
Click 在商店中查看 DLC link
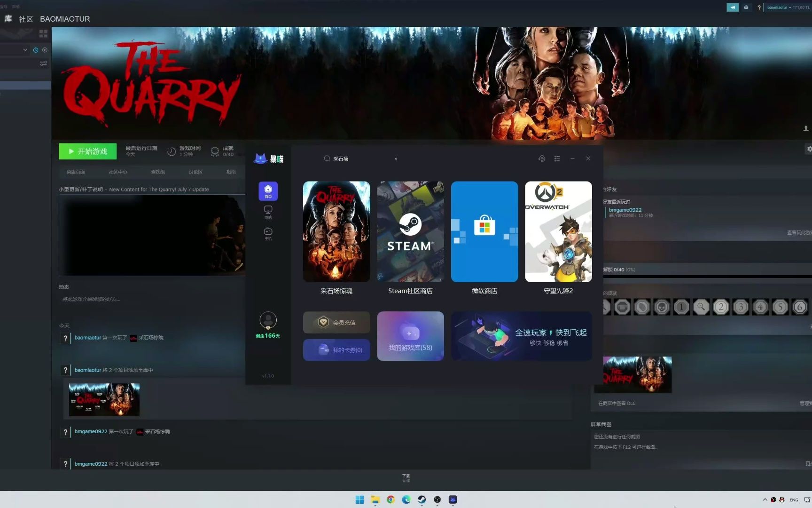click(617, 404)
